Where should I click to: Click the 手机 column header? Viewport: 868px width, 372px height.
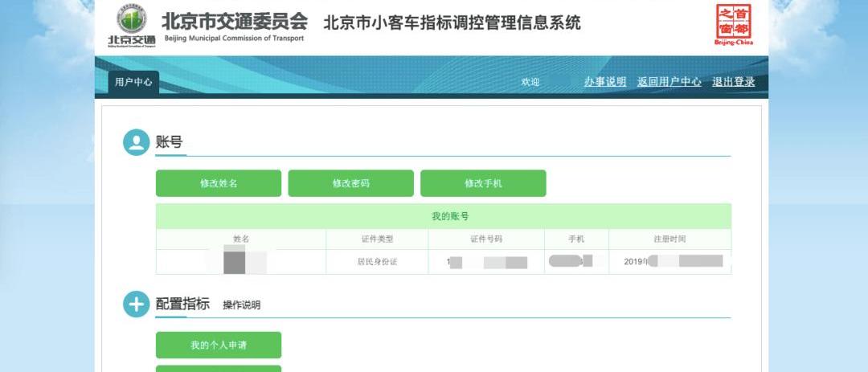click(x=576, y=239)
